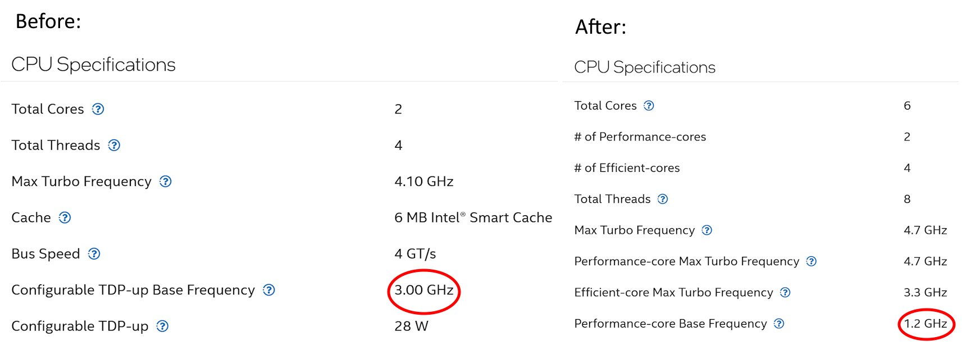The image size is (980, 345).
Task: Click help icon for Configurable TDP-up Base Frequency
Action: pyautogui.click(x=269, y=290)
